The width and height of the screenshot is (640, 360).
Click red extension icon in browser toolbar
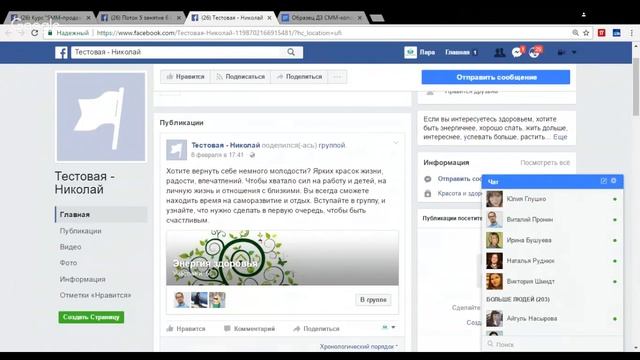coord(602,33)
